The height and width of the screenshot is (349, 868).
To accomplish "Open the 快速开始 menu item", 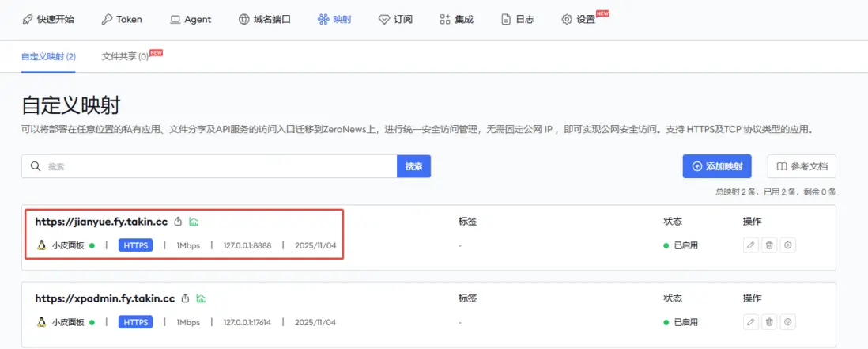I will pos(47,19).
